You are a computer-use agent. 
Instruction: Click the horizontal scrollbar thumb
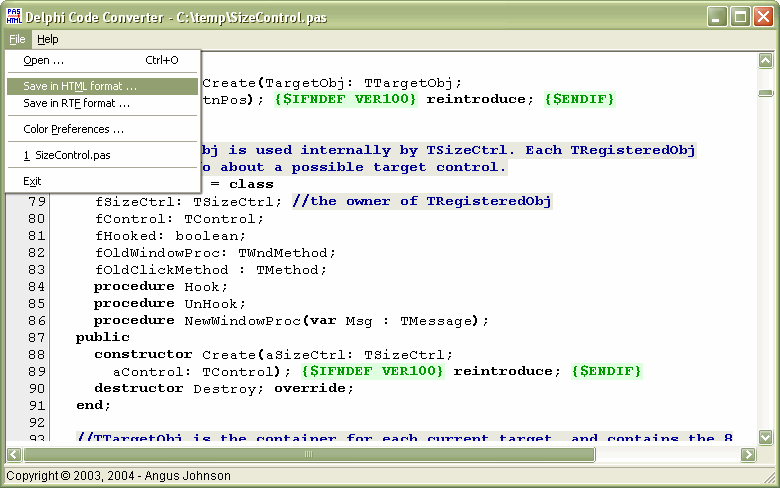point(309,454)
